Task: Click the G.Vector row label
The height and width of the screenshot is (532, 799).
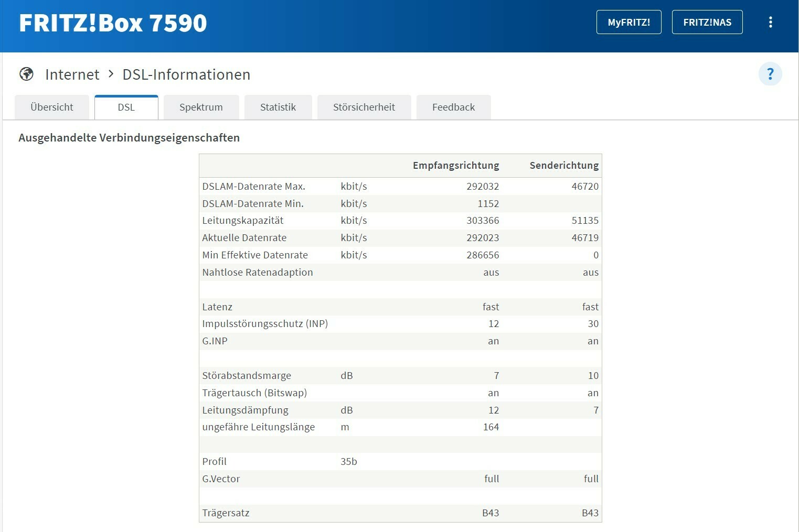Action: (221, 479)
